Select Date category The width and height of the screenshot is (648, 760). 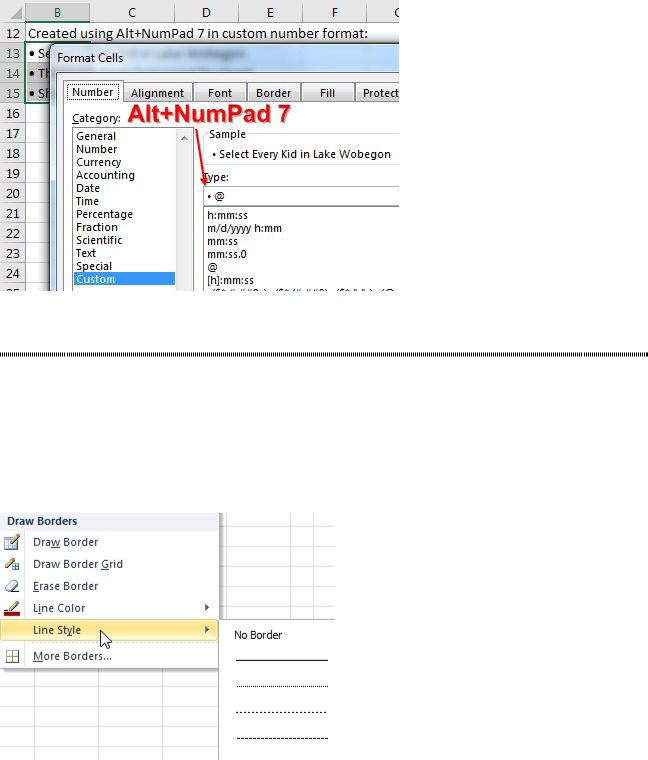[x=125, y=188]
